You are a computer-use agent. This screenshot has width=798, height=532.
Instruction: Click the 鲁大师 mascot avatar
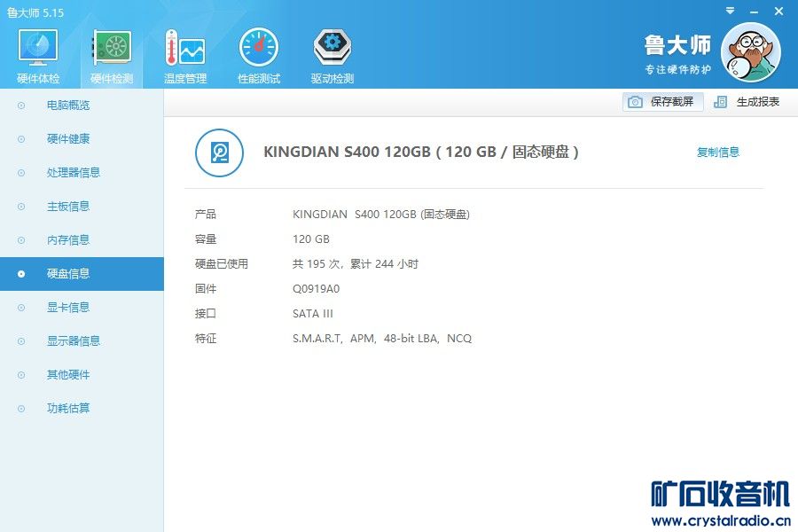click(x=751, y=52)
